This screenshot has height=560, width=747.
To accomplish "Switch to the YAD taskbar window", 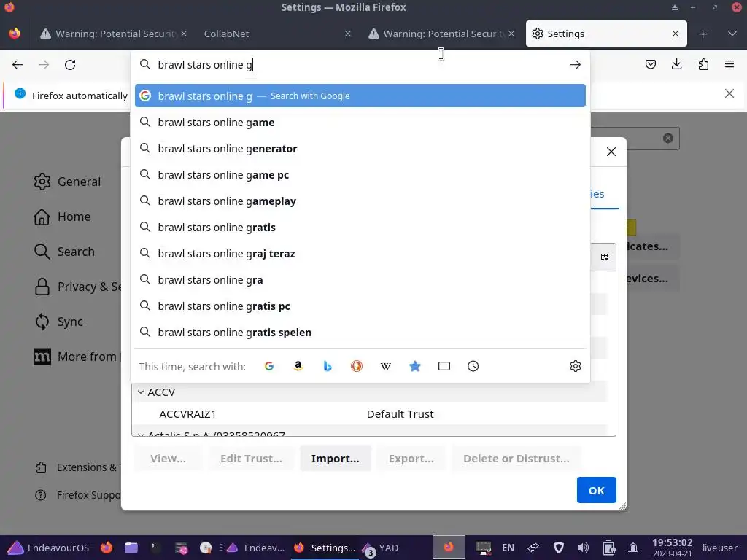I will coord(381,548).
